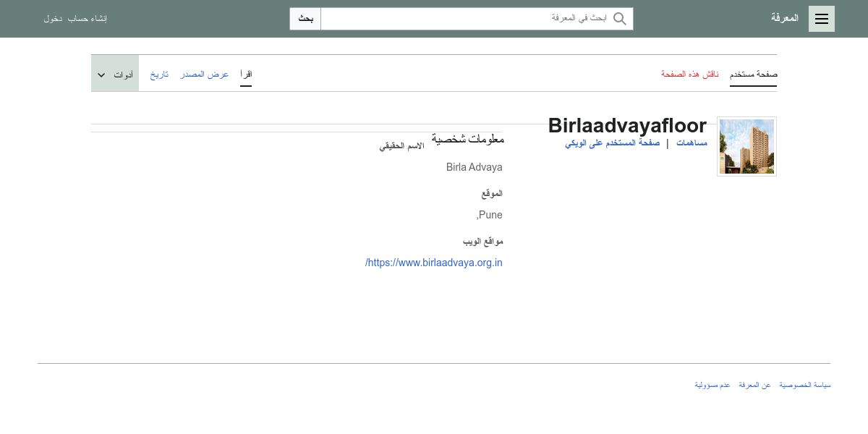
Task: Switch to the عرض المصدر tab
Action: tap(205, 75)
